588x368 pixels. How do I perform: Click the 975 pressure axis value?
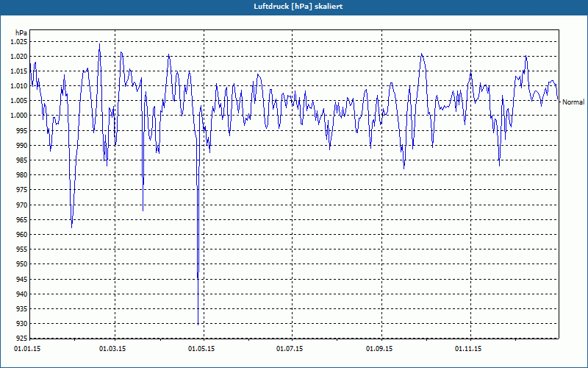23,190
